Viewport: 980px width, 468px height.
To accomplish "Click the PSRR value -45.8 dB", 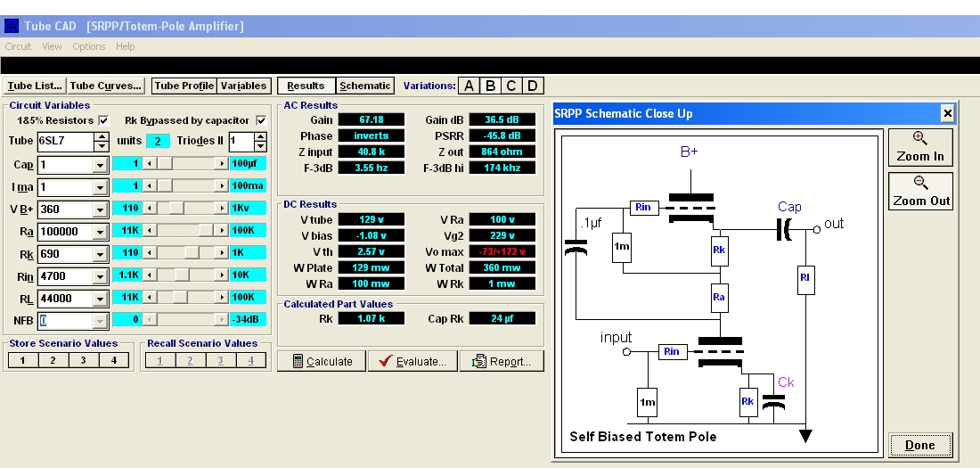I will coord(502,135).
